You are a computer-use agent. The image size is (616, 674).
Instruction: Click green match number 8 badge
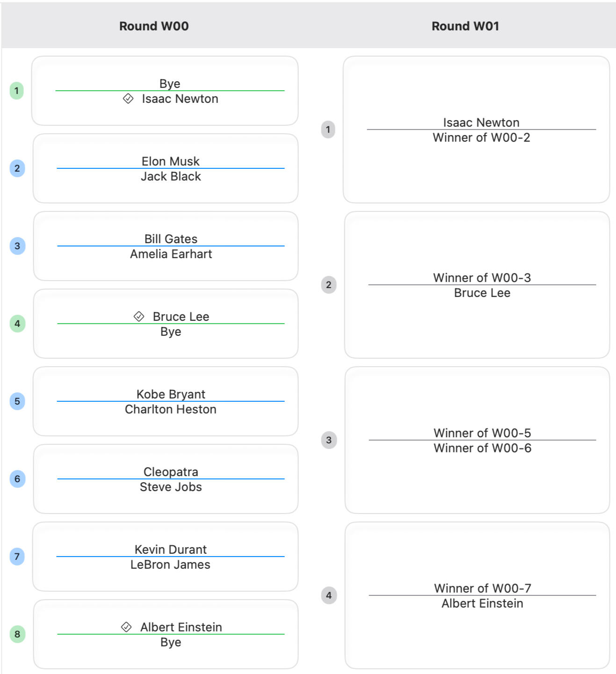(17, 634)
